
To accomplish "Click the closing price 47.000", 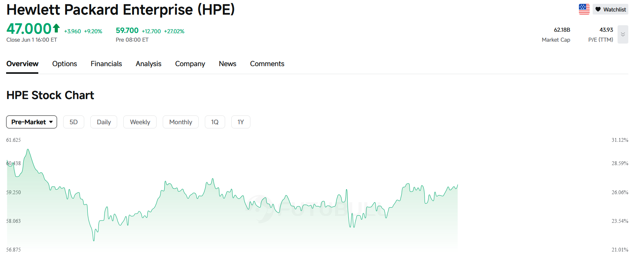I will pyautogui.click(x=29, y=29).
